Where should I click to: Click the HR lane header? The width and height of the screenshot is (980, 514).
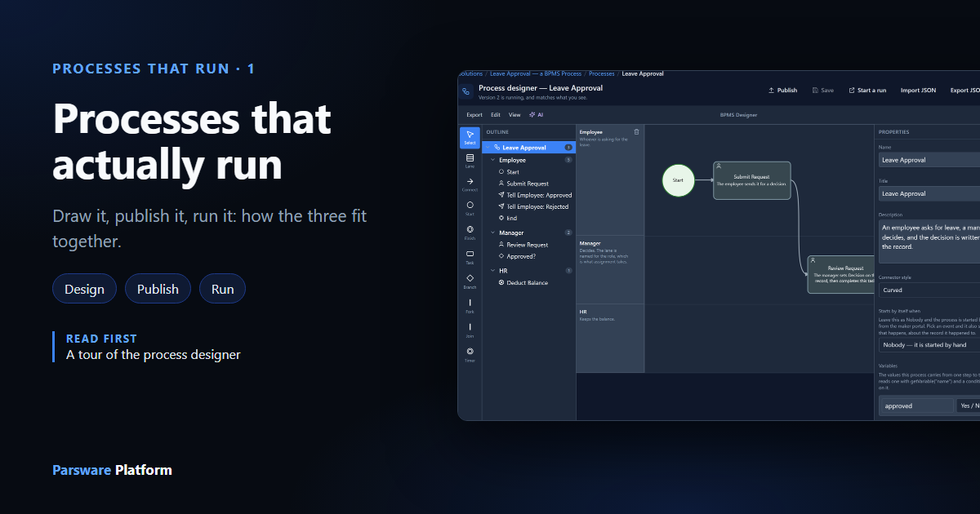point(610,339)
